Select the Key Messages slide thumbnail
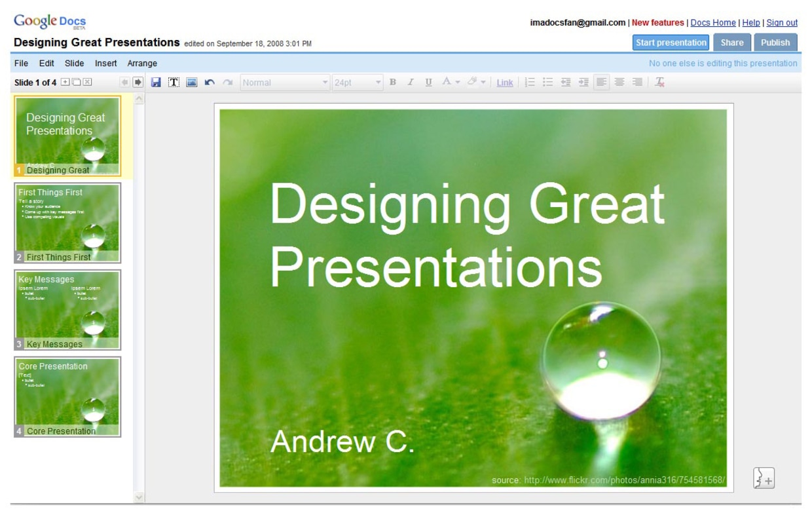The width and height of the screenshot is (812, 517). (67, 309)
